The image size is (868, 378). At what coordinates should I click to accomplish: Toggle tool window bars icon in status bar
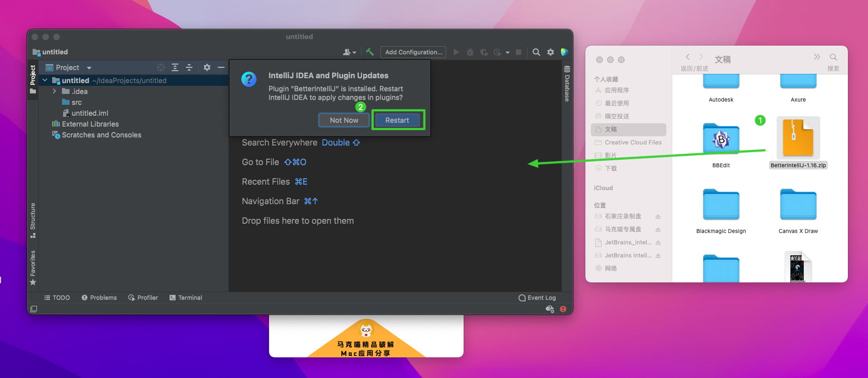[34, 309]
